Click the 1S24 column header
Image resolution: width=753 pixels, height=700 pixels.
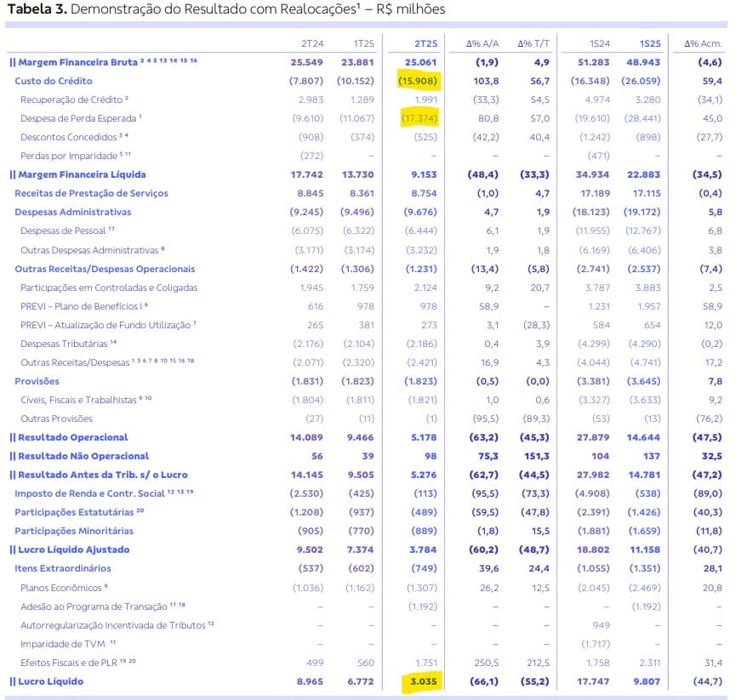pos(599,42)
